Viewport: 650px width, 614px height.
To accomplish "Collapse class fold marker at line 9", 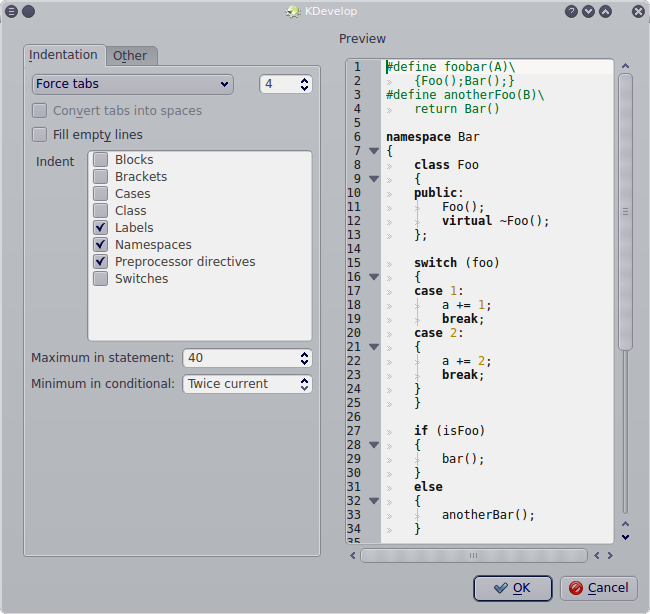I will (374, 179).
